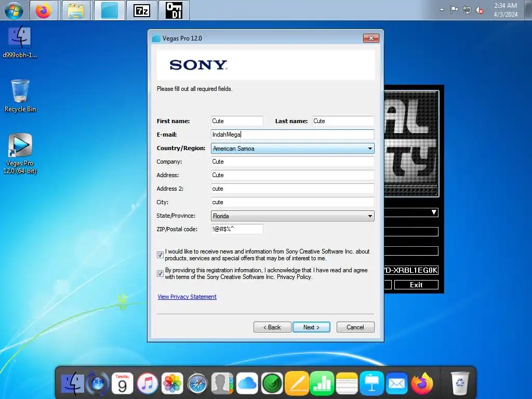The height and width of the screenshot is (399, 532).
Task: Click the Company input field
Action: [292, 162]
